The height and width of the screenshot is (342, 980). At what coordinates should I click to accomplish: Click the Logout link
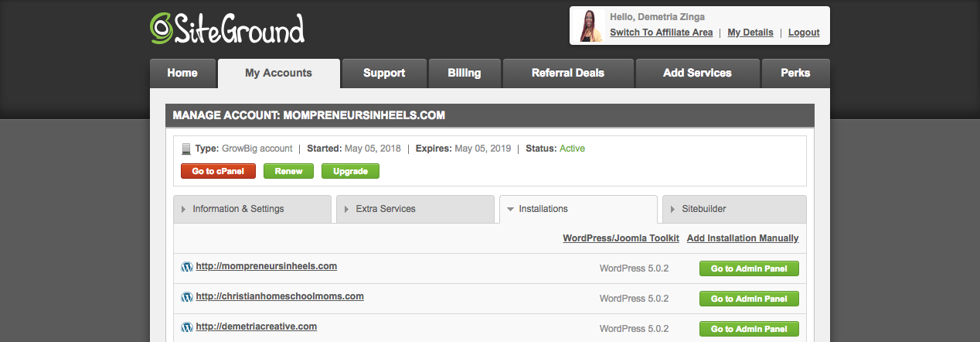click(804, 32)
